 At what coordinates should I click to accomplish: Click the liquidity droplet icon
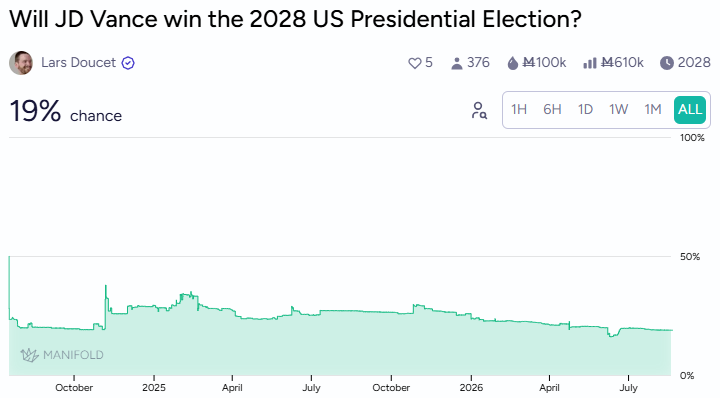click(512, 63)
